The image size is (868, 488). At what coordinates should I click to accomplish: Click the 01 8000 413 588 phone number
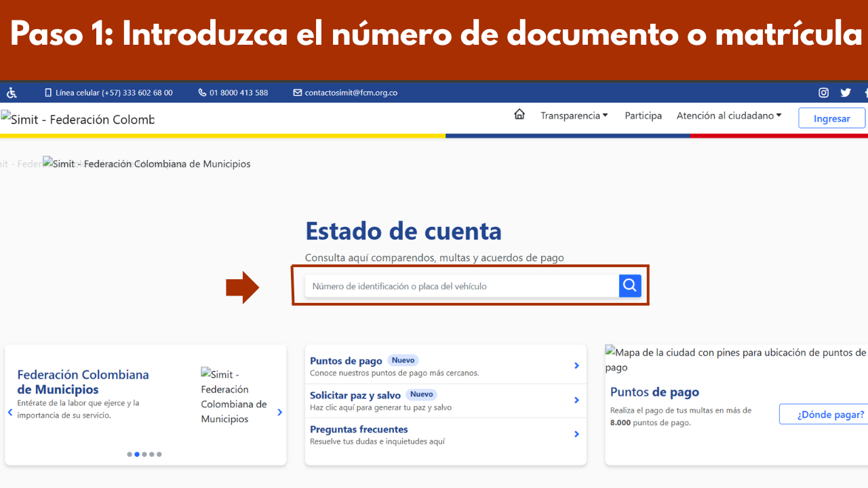239,93
